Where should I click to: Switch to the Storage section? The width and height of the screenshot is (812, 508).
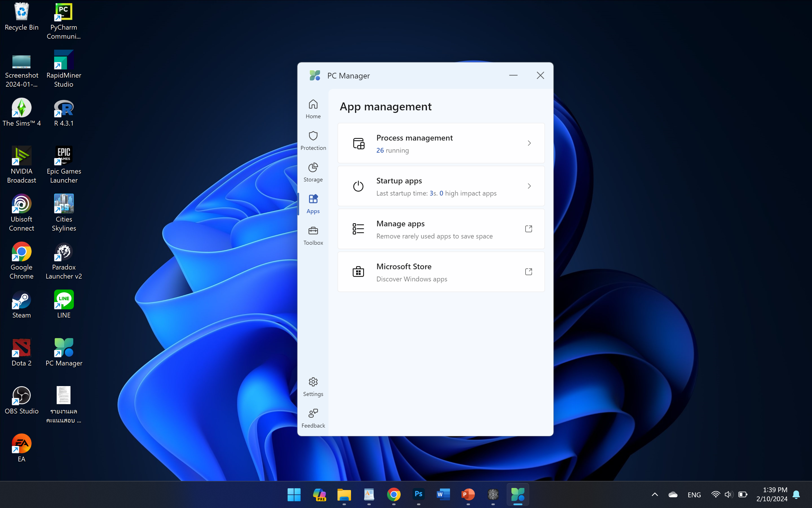(313, 172)
